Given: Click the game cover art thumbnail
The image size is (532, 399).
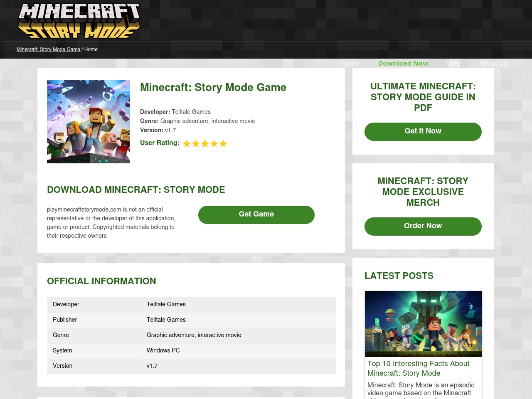Looking at the screenshot, I should (89, 122).
